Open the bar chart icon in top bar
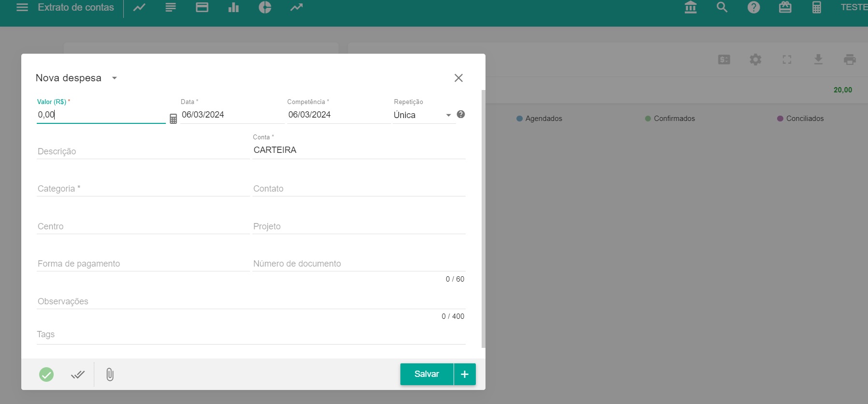 click(x=234, y=7)
